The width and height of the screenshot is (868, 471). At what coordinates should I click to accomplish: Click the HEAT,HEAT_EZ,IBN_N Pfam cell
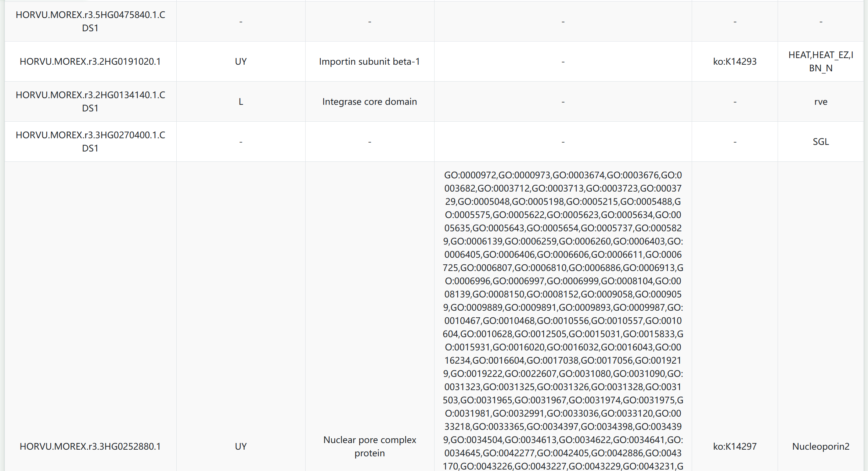coord(821,61)
